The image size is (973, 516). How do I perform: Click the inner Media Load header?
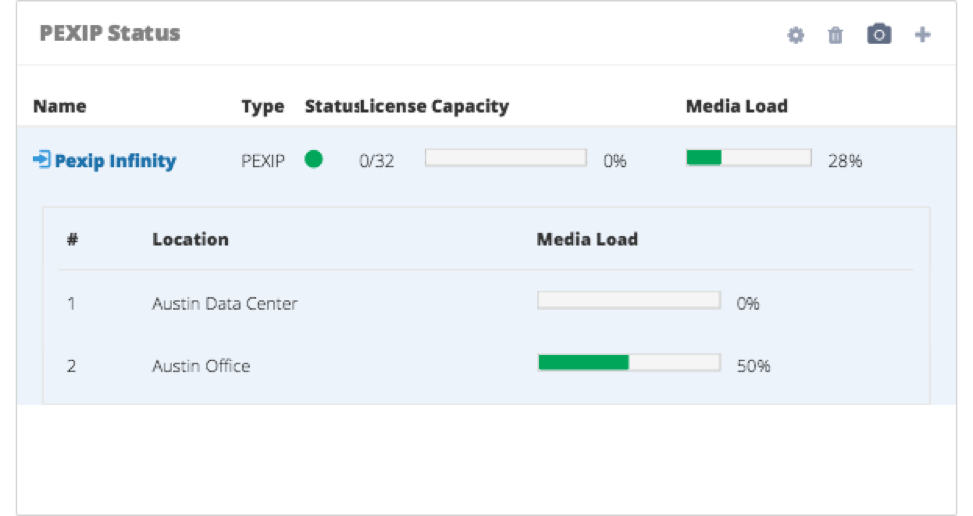[587, 239]
